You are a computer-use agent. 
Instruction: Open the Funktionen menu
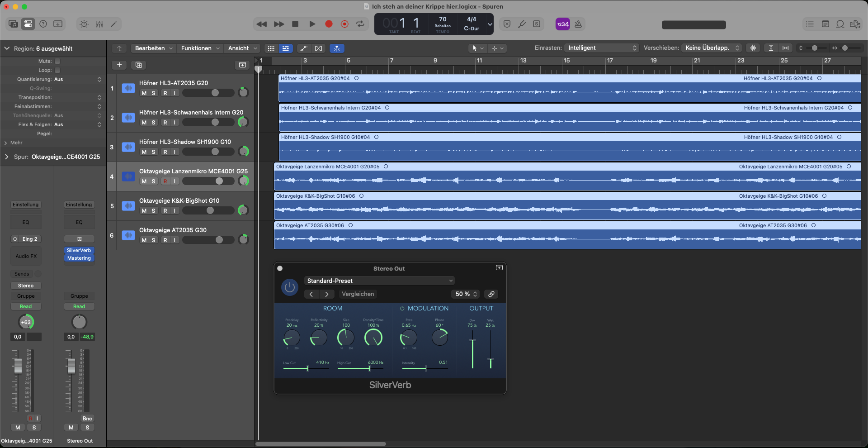tap(200, 48)
